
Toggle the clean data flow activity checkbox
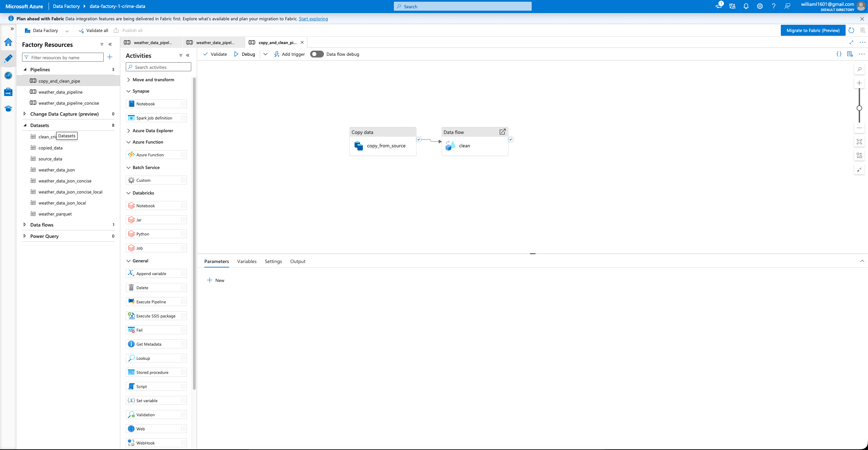coord(511,139)
